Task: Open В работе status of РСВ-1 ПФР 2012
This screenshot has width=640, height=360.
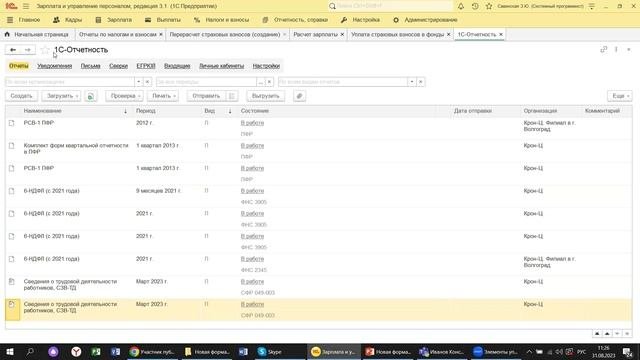Action: [252, 123]
